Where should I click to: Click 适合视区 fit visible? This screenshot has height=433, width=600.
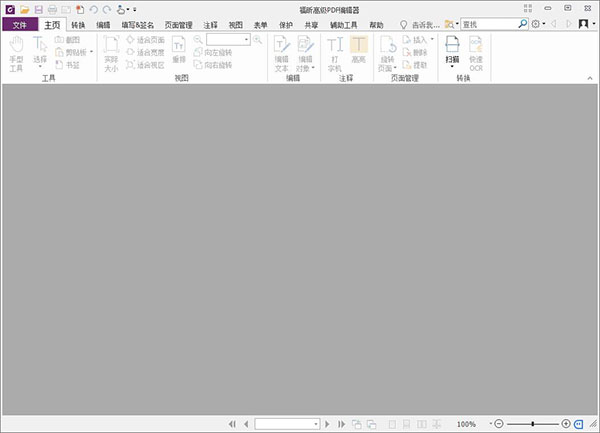tap(145, 65)
